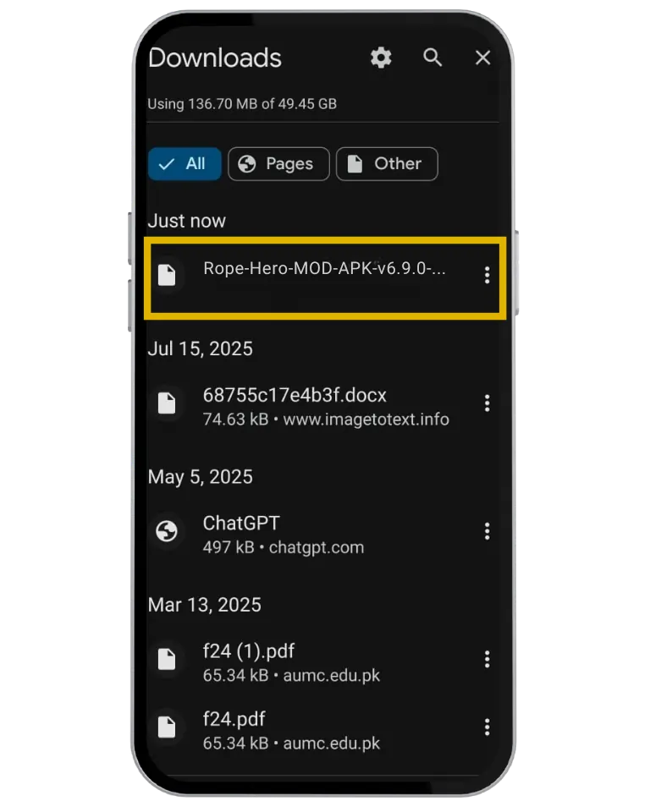The height and width of the screenshot is (812, 650).
Task: Tap file icon beside f24.pdf
Action: pos(167,727)
